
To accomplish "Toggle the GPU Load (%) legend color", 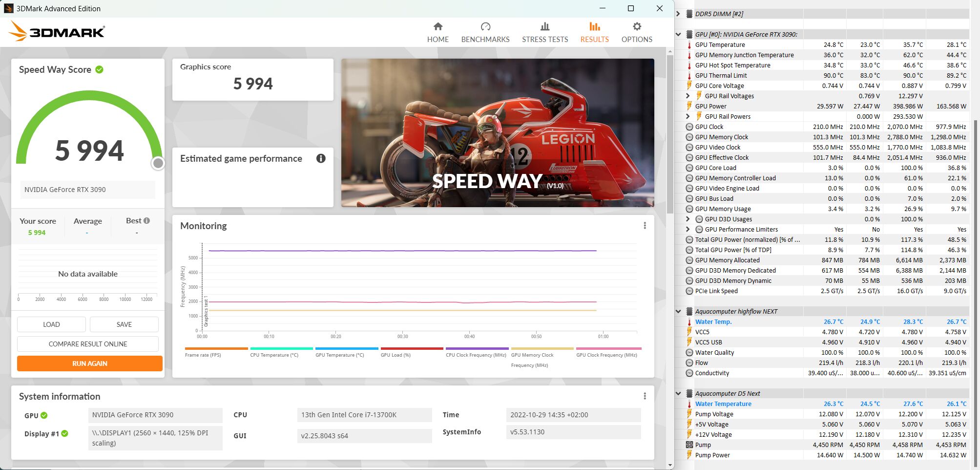I will [412, 348].
